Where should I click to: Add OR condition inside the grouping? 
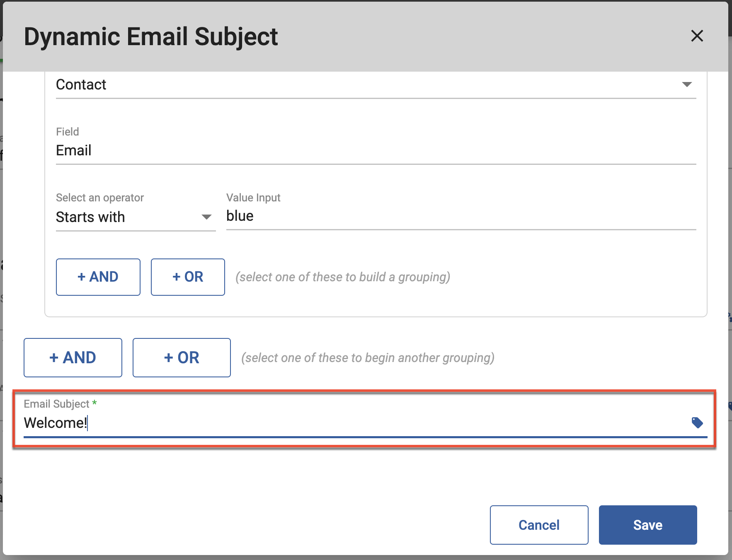tap(188, 277)
